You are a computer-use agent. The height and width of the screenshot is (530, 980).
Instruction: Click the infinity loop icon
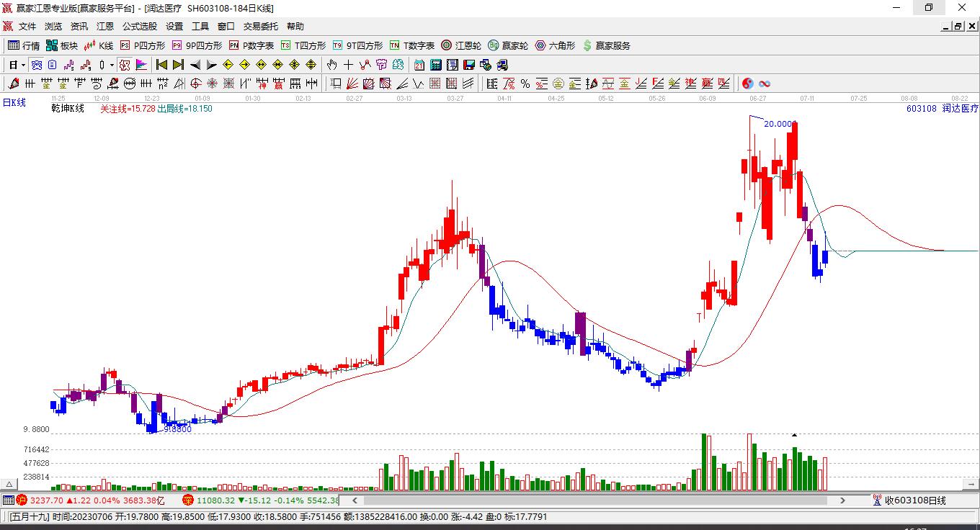click(x=765, y=84)
